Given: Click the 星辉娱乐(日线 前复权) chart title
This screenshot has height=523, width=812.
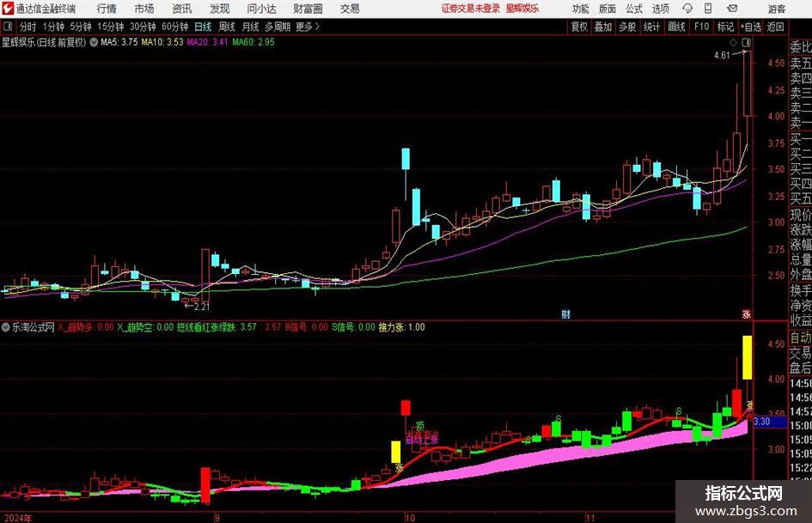Looking at the screenshot, I should tap(44, 42).
